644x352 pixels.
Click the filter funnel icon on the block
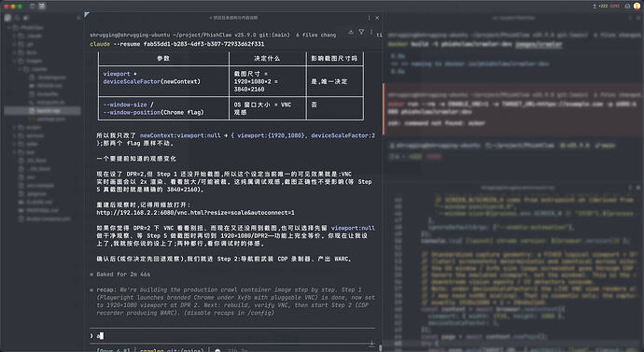tap(361, 32)
